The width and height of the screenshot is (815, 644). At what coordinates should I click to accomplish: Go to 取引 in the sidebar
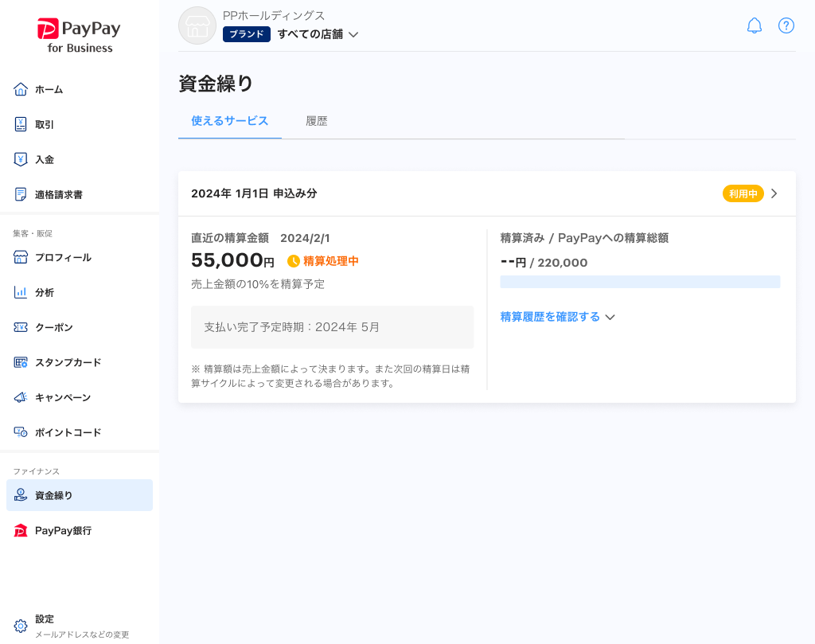80,124
